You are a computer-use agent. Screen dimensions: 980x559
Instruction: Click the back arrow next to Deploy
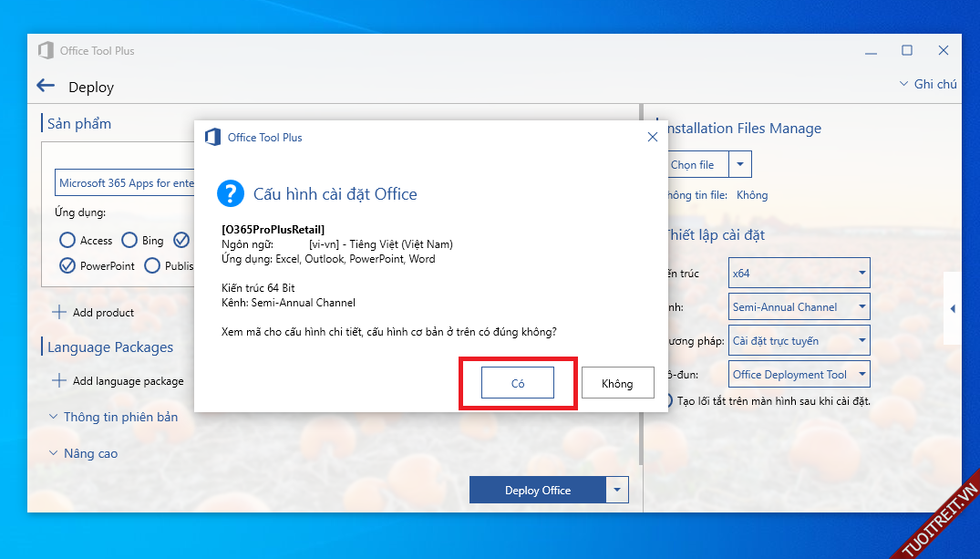(x=46, y=86)
